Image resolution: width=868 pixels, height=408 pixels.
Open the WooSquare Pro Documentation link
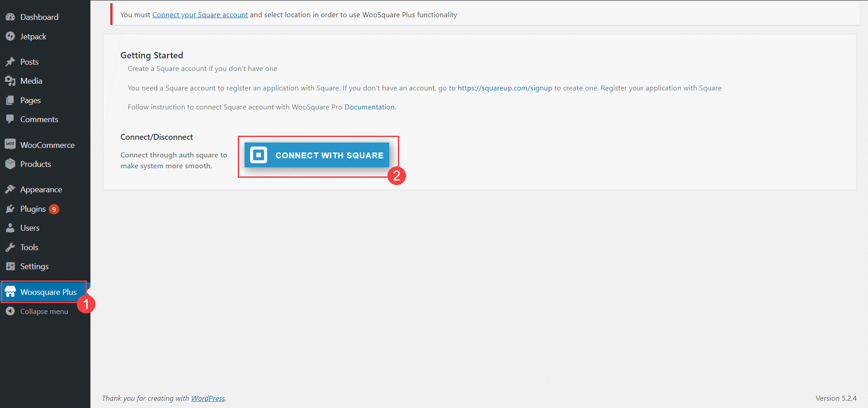coord(369,107)
